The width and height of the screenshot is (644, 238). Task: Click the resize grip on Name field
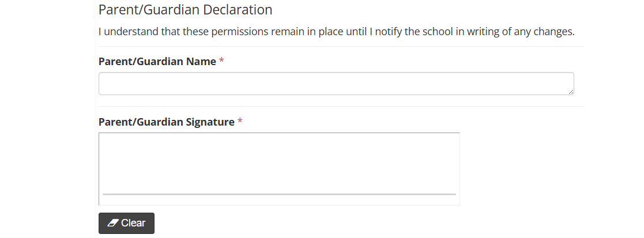[571, 92]
